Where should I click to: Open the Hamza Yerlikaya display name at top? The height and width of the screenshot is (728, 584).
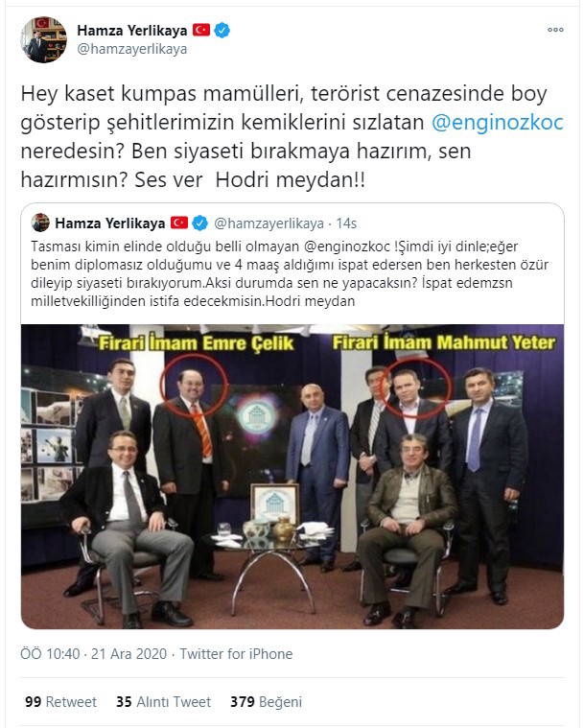131,31
